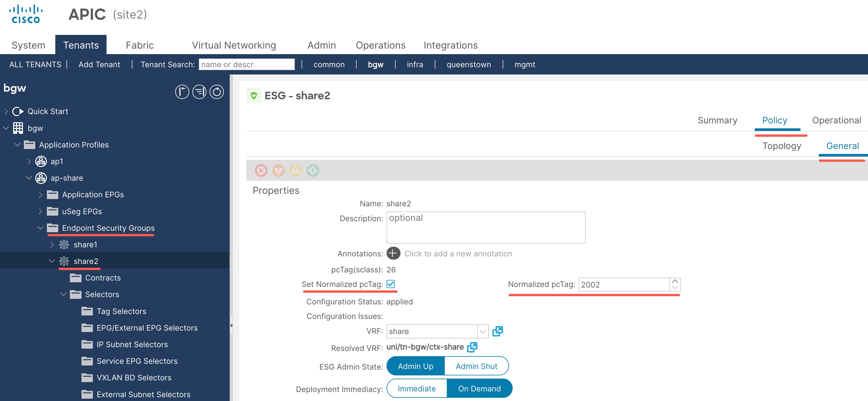Set Deployment Immediacy to Immediate
Image resolution: width=868 pixels, height=401 pixels.
[x=417, y=389]
